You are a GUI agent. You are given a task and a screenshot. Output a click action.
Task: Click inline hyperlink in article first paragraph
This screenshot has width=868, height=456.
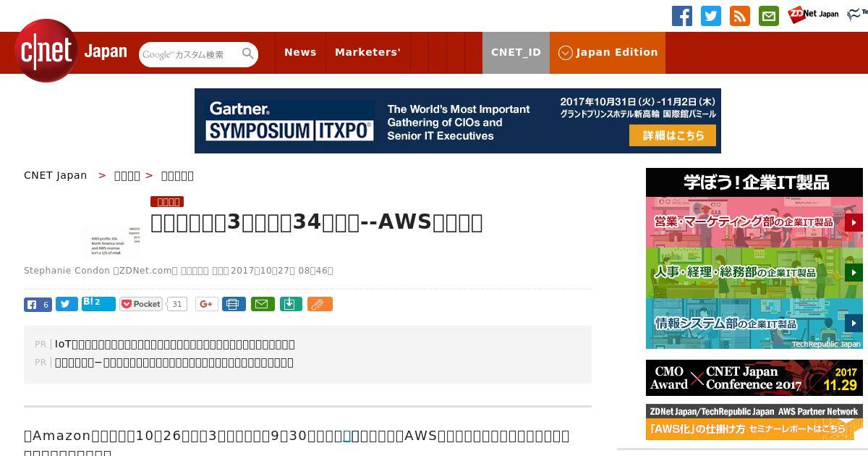tap(347, 436)
